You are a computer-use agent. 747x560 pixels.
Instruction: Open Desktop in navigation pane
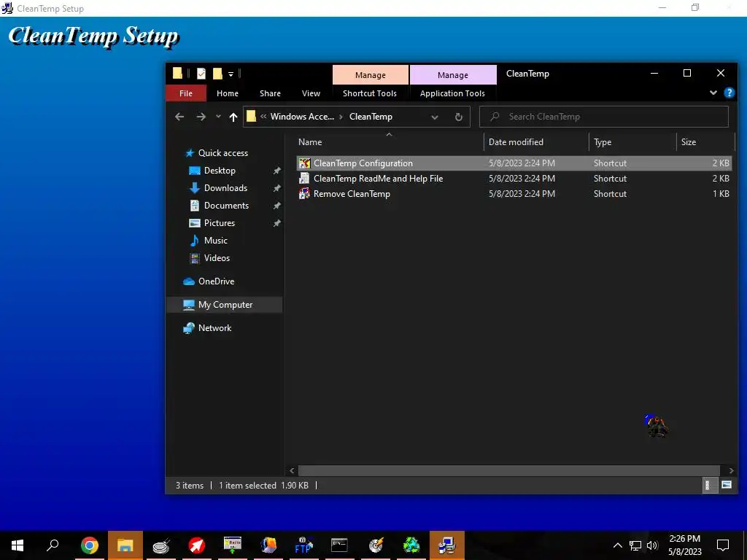click(220, 171)
